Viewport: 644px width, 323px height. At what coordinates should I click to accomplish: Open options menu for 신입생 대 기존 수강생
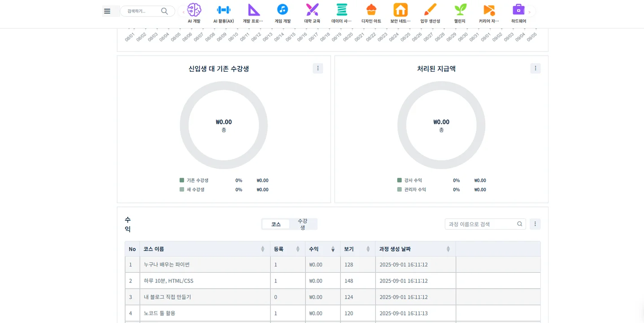click(x=318, y=68)
